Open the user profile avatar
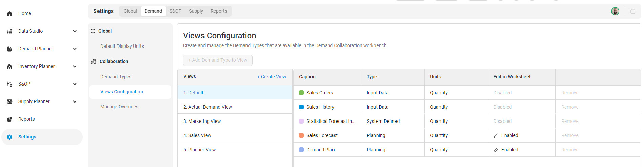Viewport: 644px width, 167px height. (615, 11)
